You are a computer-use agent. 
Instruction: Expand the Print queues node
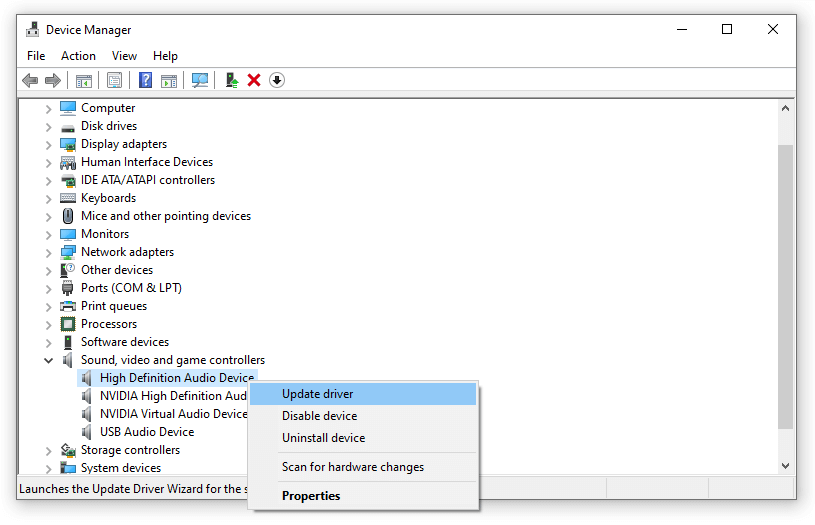point(48,307)
